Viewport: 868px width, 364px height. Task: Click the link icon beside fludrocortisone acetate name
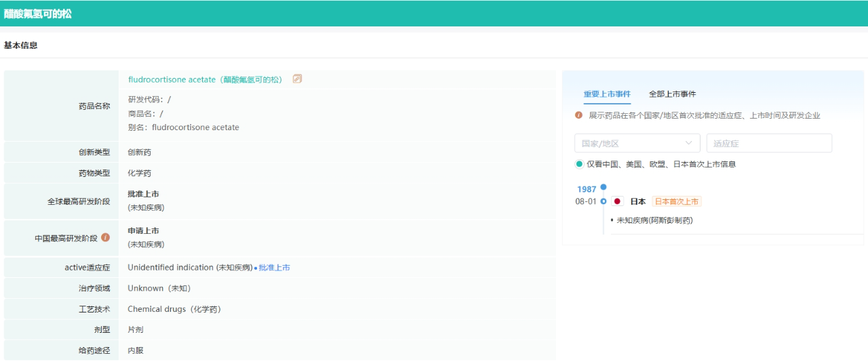tap(297, 79)
